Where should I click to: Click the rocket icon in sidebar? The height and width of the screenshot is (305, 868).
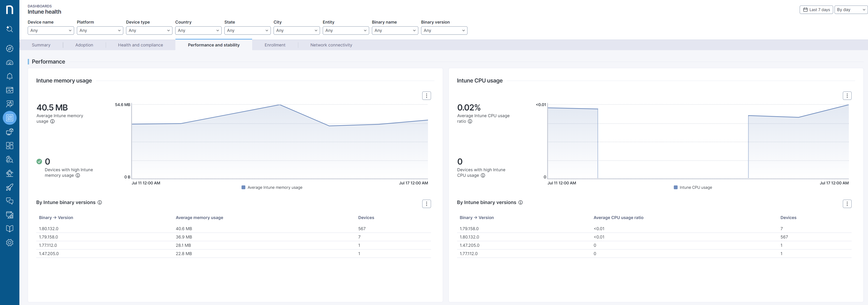point(9,187)
